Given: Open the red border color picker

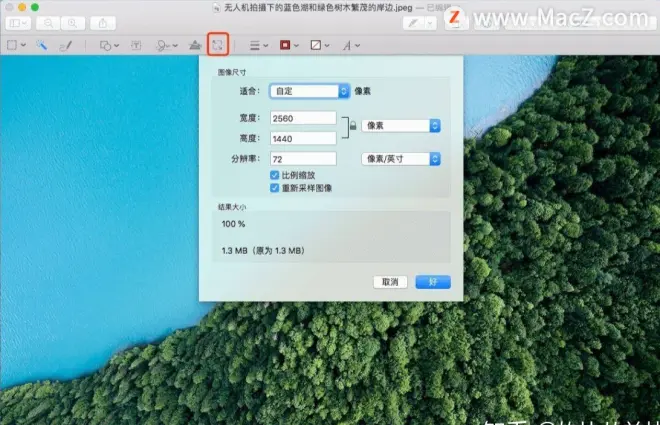Looking at the screenshot, I should (289, 45).
